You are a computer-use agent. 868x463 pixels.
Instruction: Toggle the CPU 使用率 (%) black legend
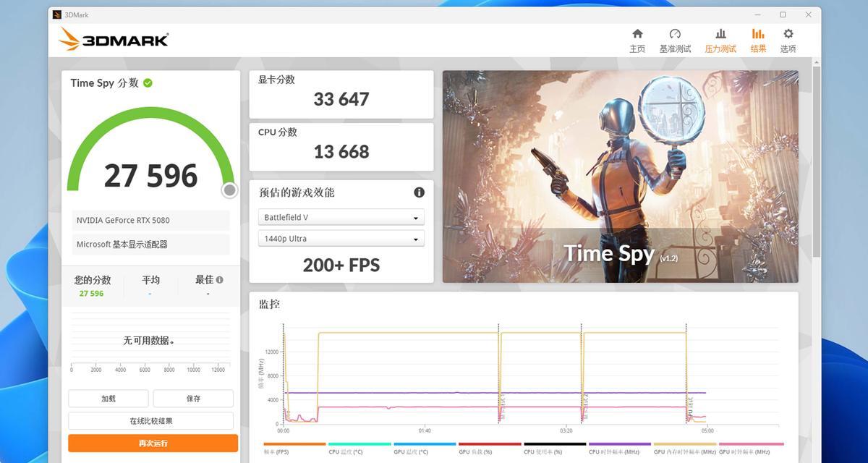[x=555, y=449]
